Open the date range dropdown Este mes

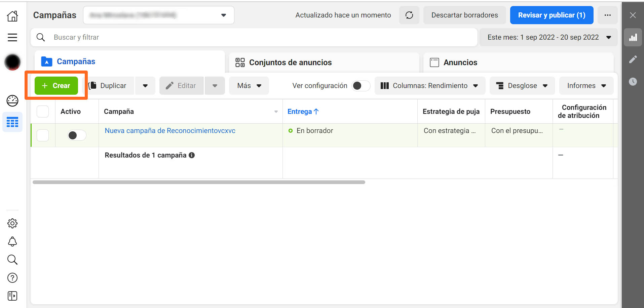[x=548, y=37]
